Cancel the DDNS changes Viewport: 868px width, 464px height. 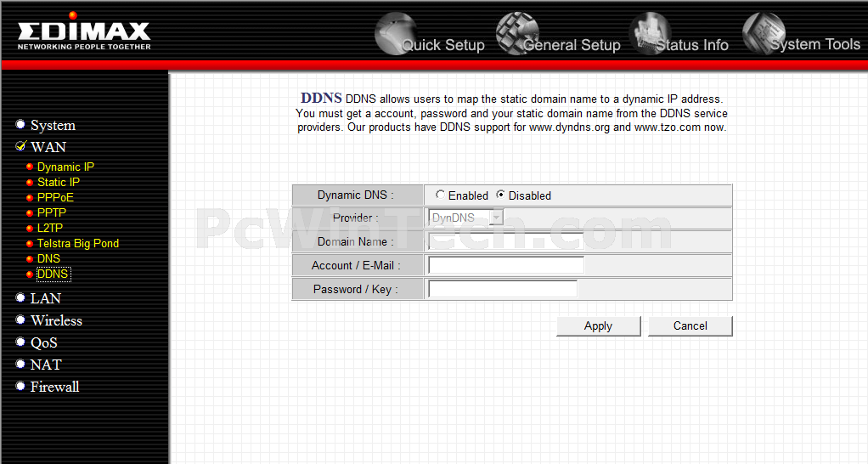tap(690, 326)
